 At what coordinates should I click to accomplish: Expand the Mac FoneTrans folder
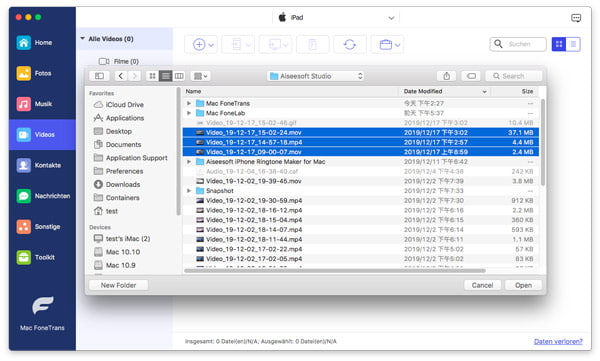(x=189, y=103)
